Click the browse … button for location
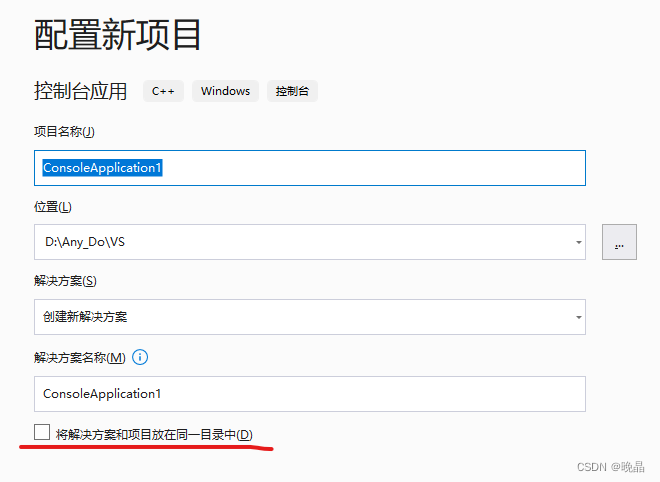 coord(619,242)
